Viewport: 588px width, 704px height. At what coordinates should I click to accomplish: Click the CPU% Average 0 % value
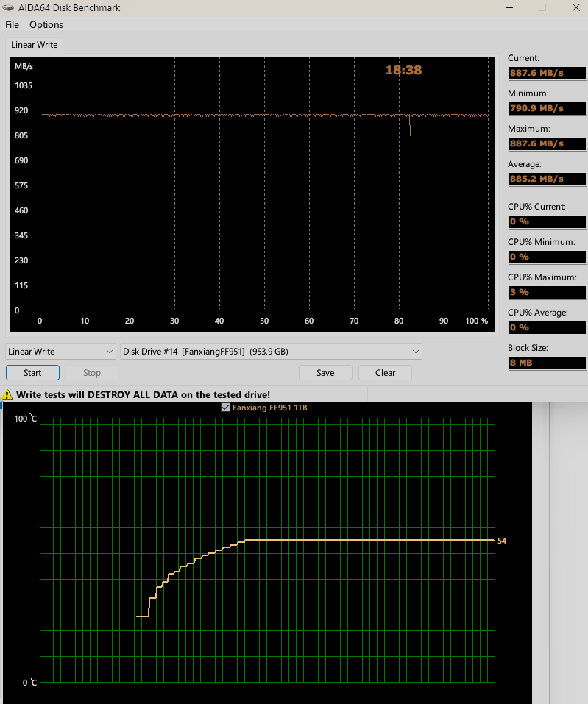pyautogui.click(x=547, y=327)
